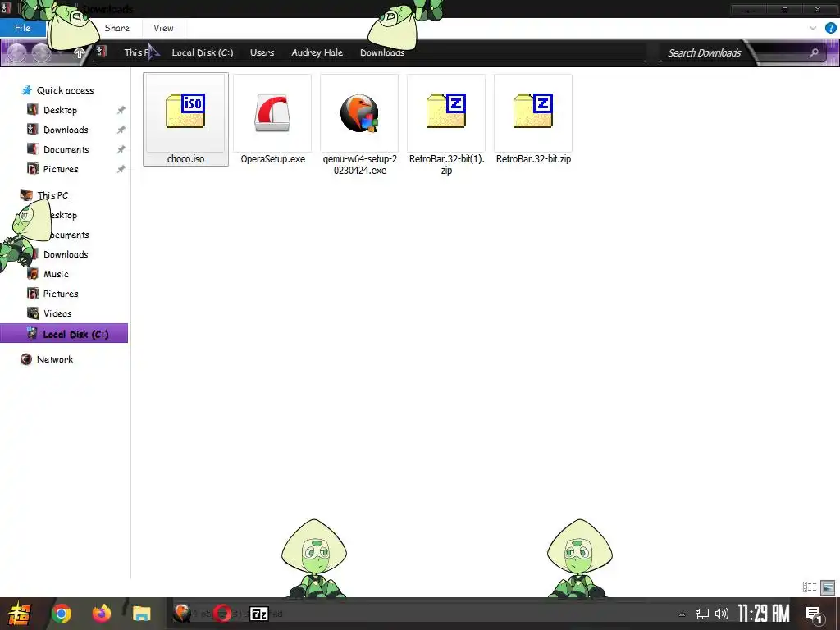Click the search magnifier icon
Viewport: 840px width, 630px height.
(814, 52)
